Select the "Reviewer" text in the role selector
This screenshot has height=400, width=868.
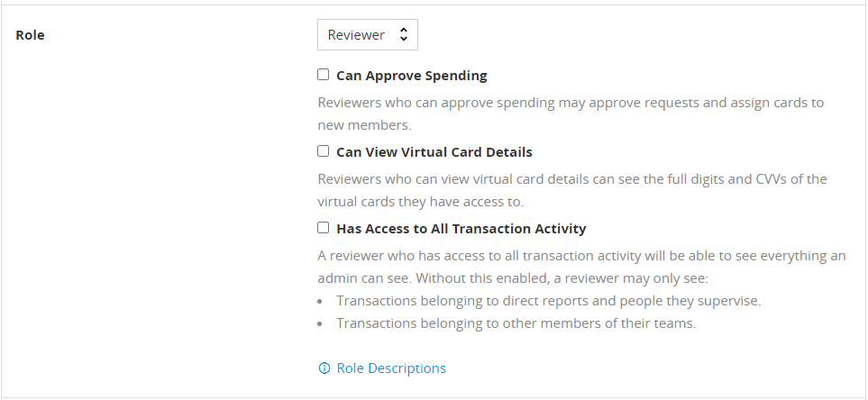tap(356, 35)
